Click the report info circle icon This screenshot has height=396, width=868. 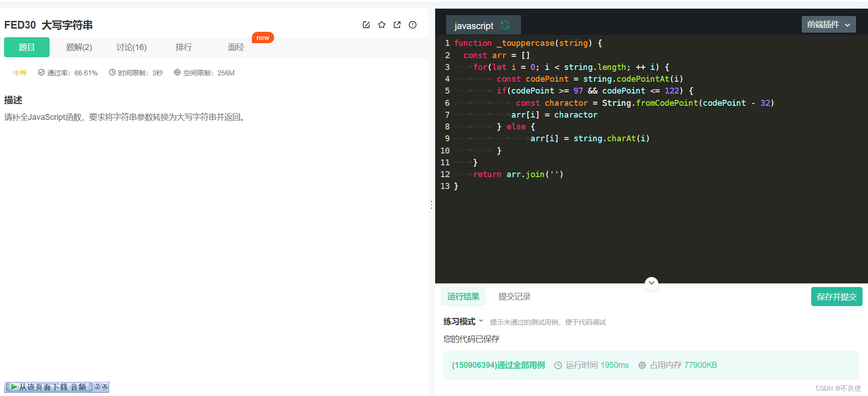click(412, 25)
